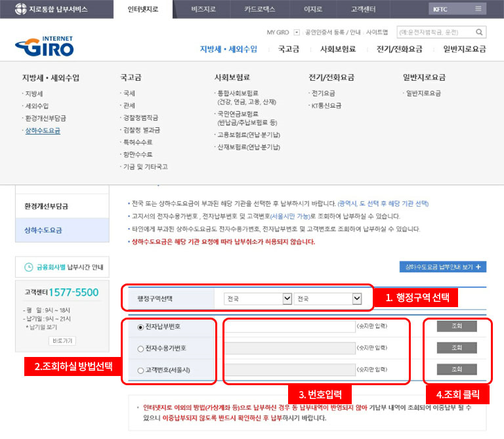Expand the MY GIRO dropdown arrow
This screenshot has width=504, height=439.
[297, 32]
